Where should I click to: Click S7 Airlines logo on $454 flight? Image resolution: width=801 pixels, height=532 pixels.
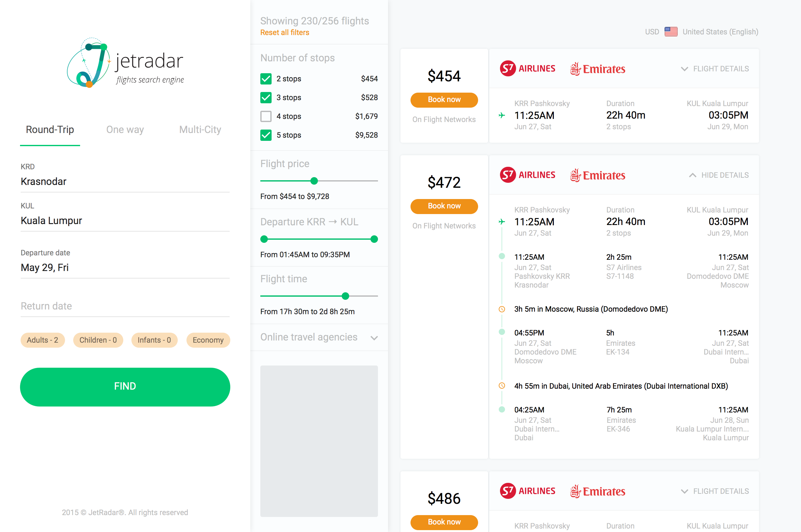527,69
